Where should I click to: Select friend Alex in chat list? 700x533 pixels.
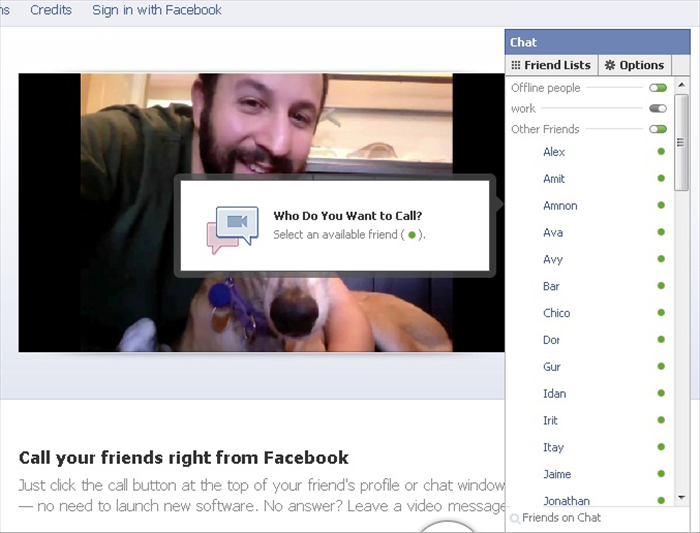tap(554, 152)
